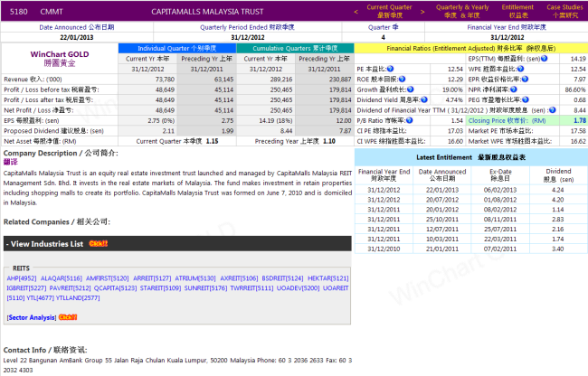Select Cumulative Quarters column header
The image size is (588, 376).
click(x=295, y=48)
